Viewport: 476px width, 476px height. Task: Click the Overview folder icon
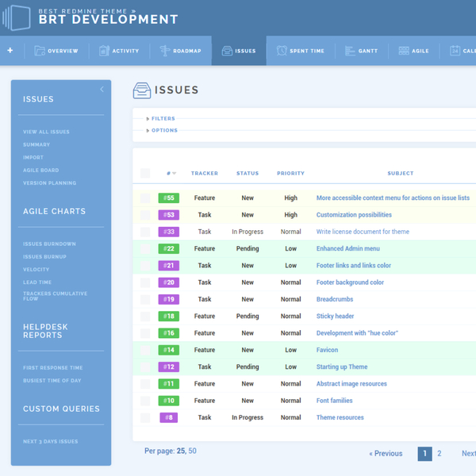(40, 51)
